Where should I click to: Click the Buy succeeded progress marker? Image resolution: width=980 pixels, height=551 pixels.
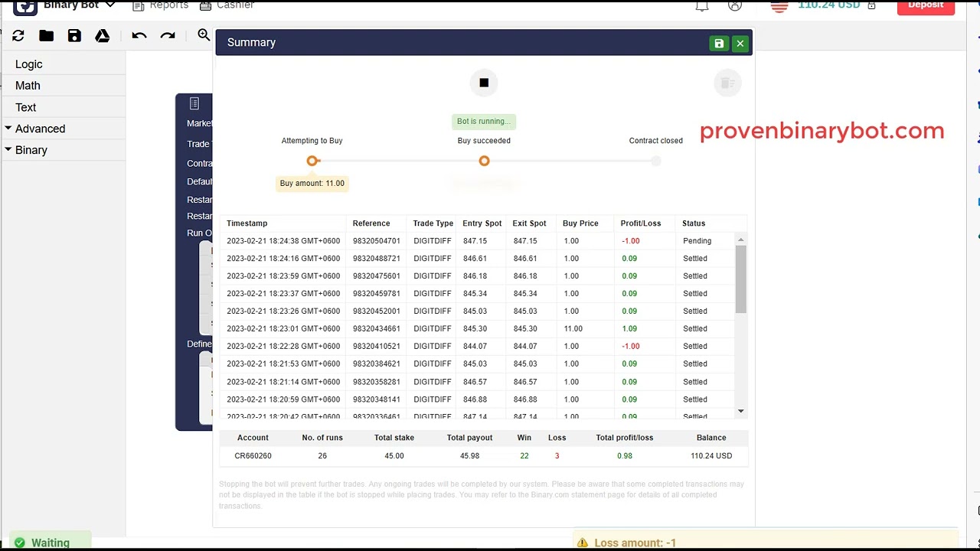click(484, 161)
